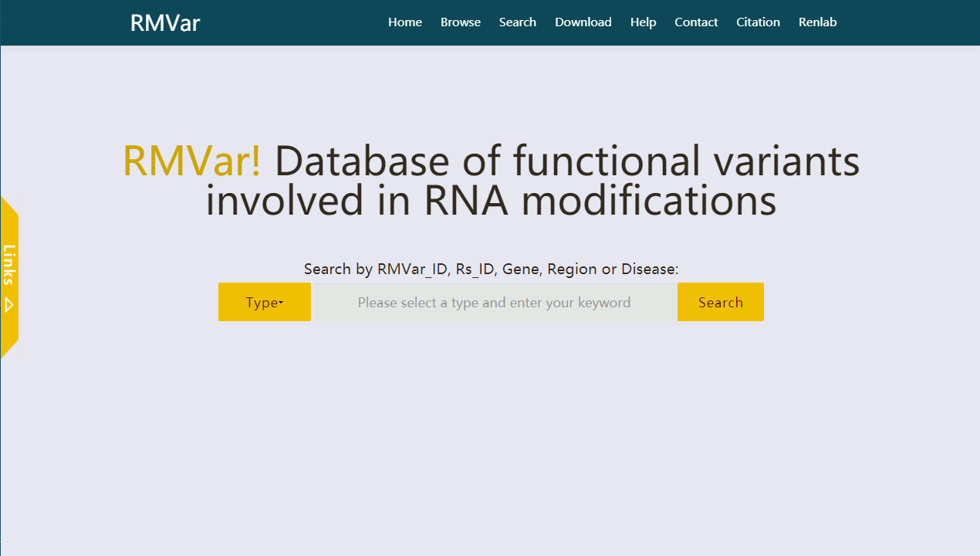The height and width of the screenshot is (556, 980).
Task: Select the Contact navigation item
Action: click(x=696, y=22)
